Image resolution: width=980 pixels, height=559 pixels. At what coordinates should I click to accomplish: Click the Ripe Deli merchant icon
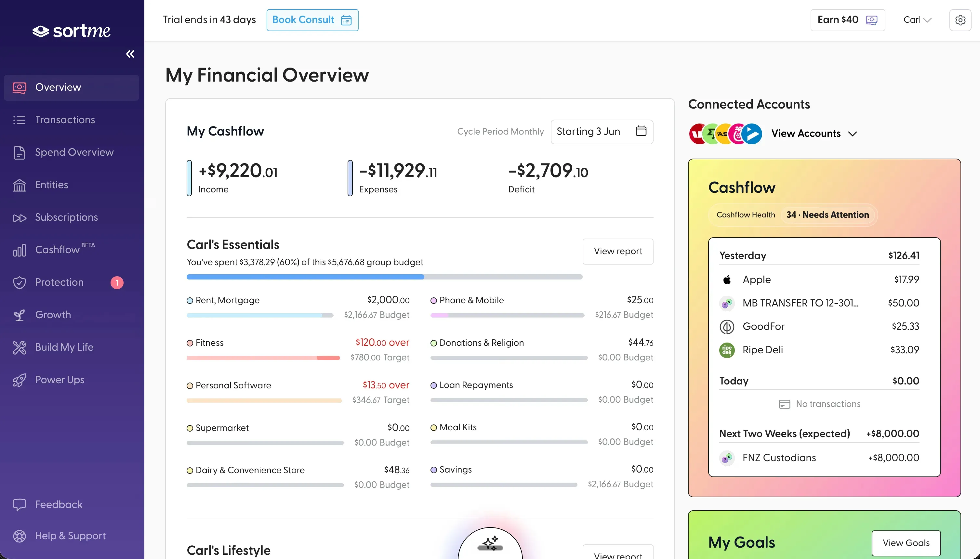[727, 350]
